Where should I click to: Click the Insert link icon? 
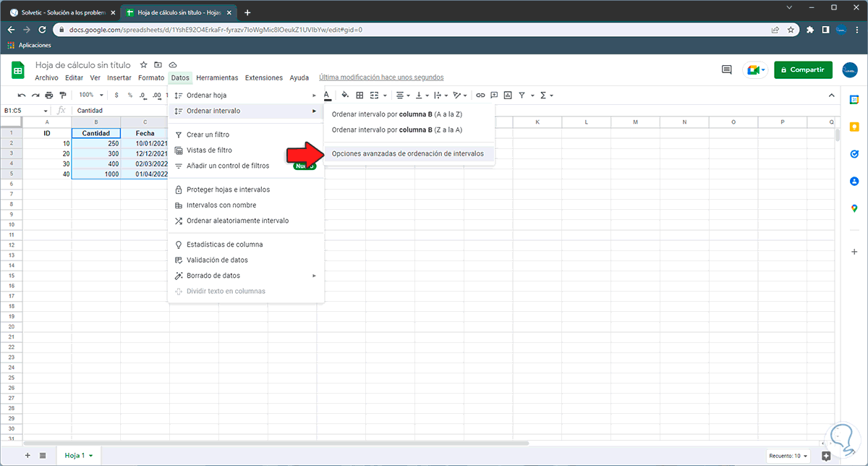pyautogui.click(x=480, y=95)
